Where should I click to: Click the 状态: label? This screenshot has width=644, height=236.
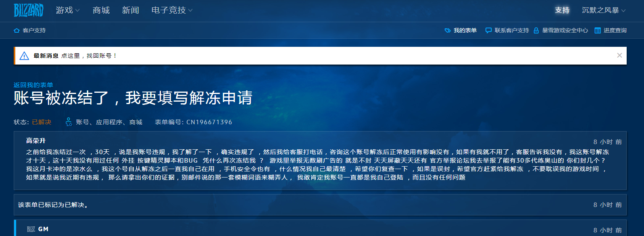[x=21, y=122]
